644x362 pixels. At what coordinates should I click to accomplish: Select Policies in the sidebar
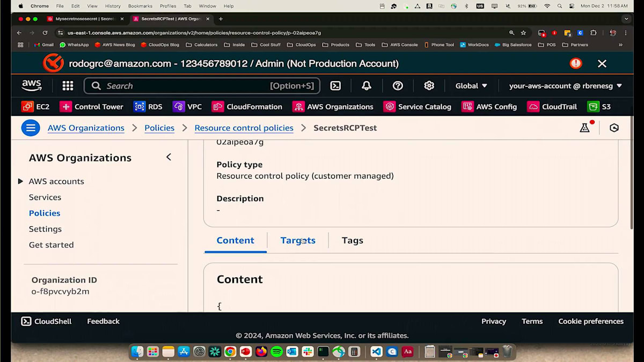[x=45, y=213]
